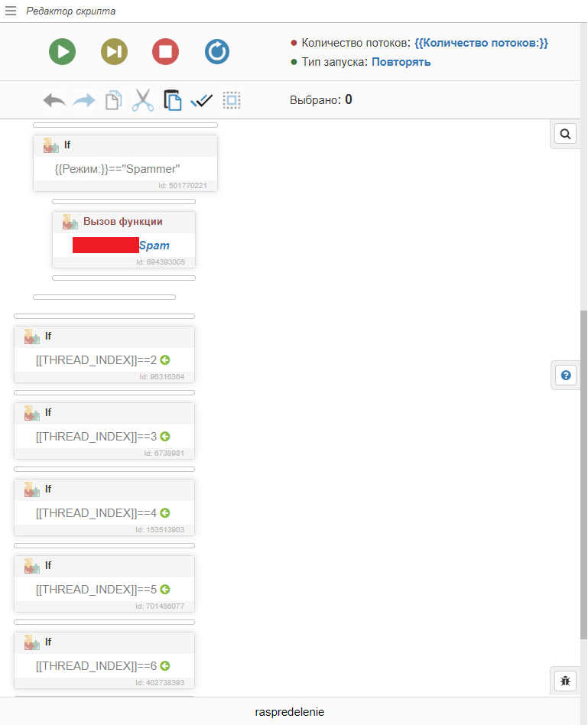The height and width of the screenshot is (725, 588).
Task: Click the scissors cut icon
Action: [x=143, y=100]
